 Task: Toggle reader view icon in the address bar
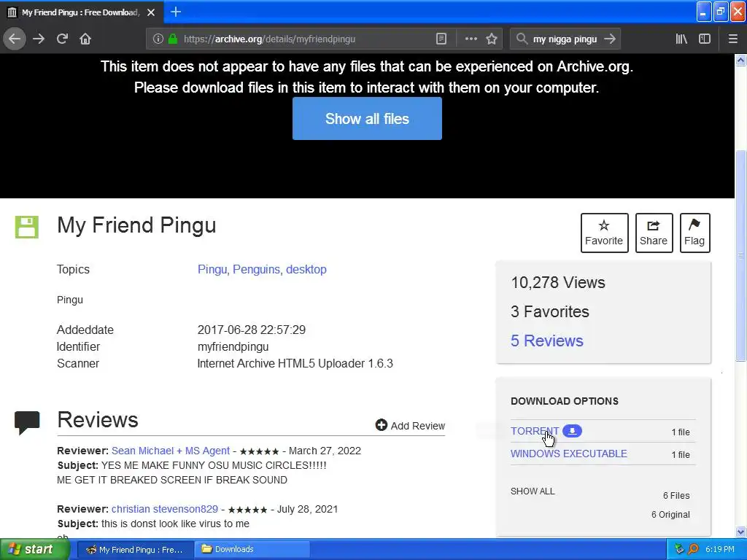point(441,39)
